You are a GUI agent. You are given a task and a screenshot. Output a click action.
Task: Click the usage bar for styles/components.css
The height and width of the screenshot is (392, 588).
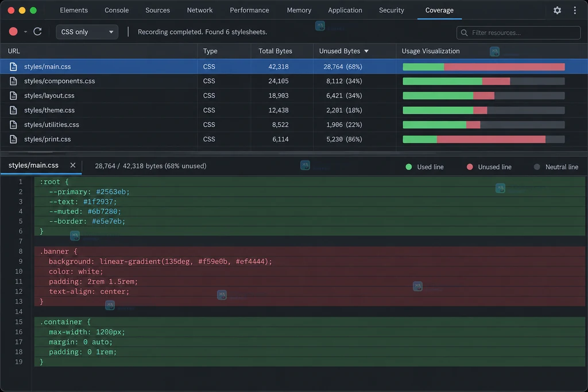(x=483, y=81)
